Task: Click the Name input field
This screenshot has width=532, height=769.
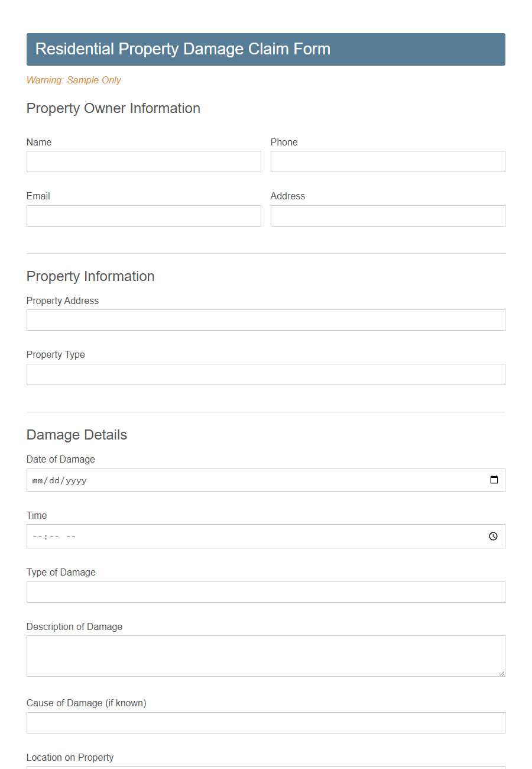Action: click(x=143, y=161)
